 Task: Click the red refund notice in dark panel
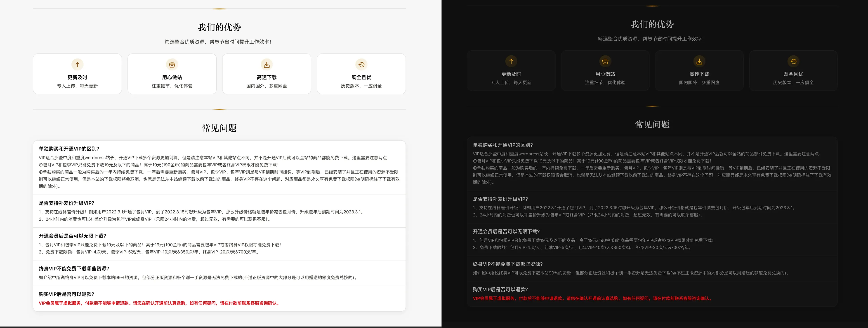tap(592, 298)
